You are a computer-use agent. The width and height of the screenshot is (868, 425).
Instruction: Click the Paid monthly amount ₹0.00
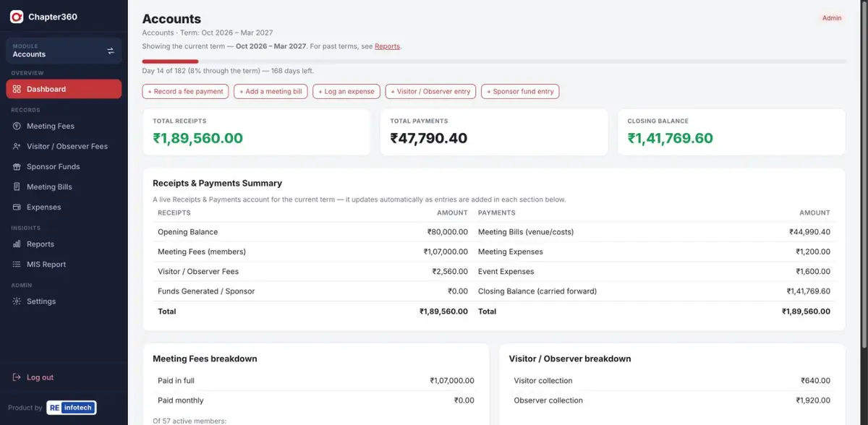pyautogui.click(x=464, y=400)
